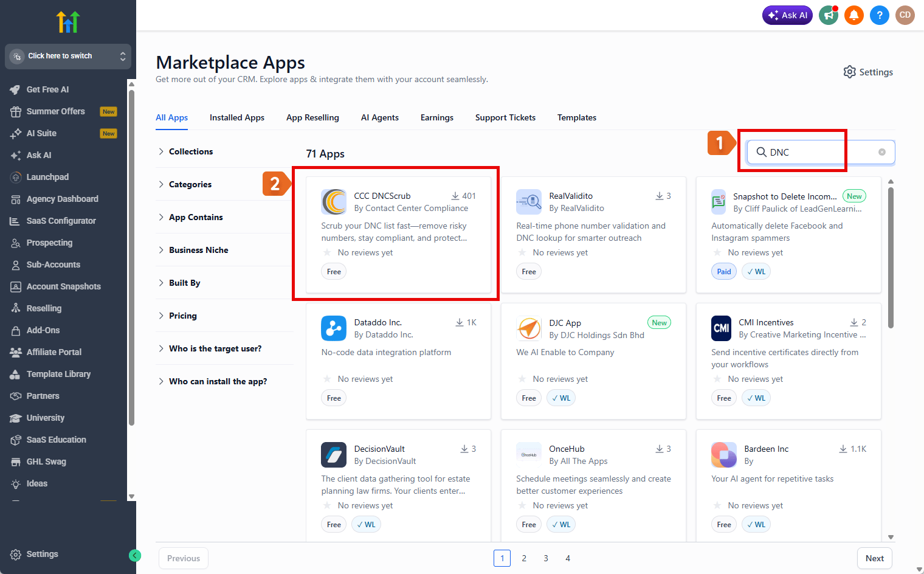Click the DecisionVault app logo

click(x=334, y=455)
